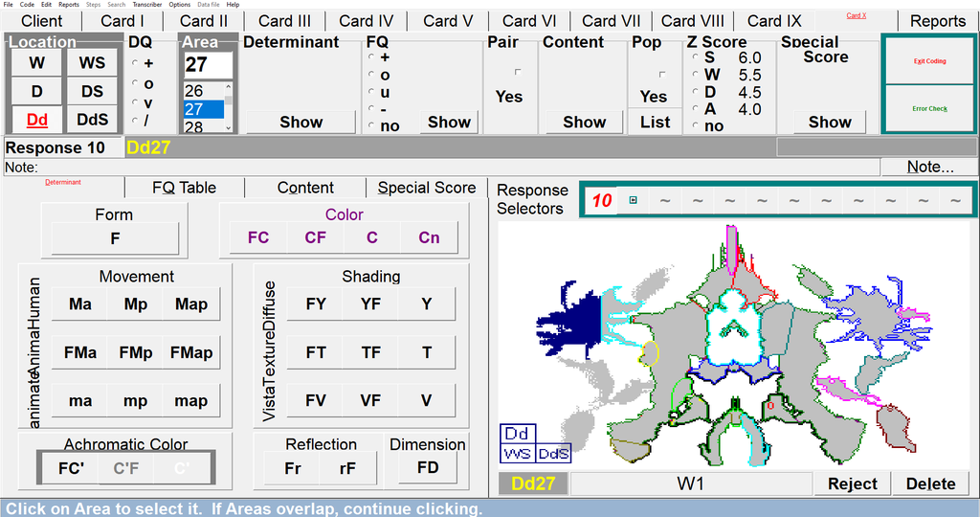Click the small WS box on the inkblot image
Screen dimensions: 980x517
pyautogui.click(x=517, y=453)
